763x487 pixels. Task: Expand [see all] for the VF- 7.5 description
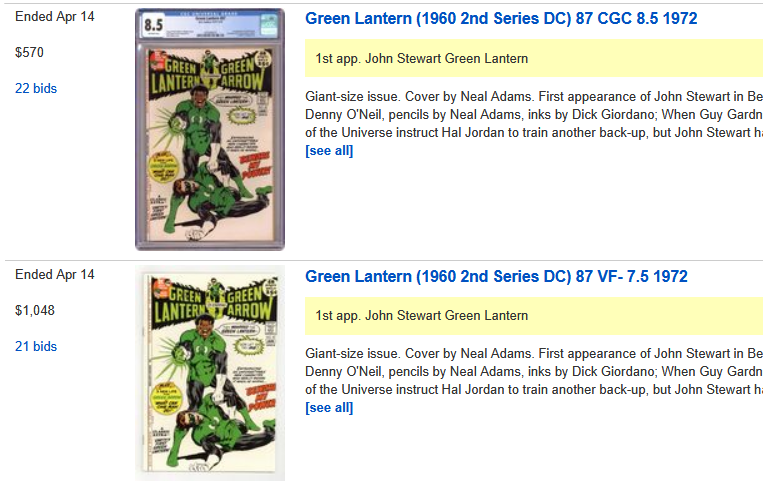tap(329, 408)
